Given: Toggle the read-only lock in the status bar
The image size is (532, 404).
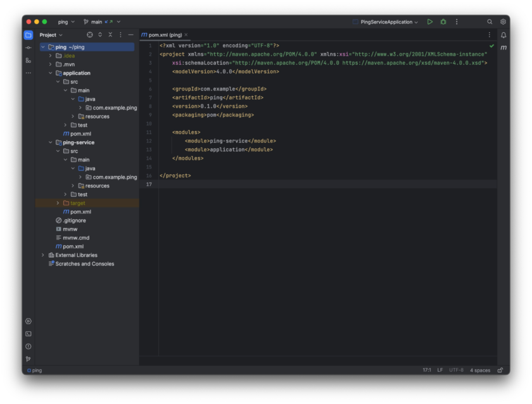Looking at the screenshot, I should [500, 370].
